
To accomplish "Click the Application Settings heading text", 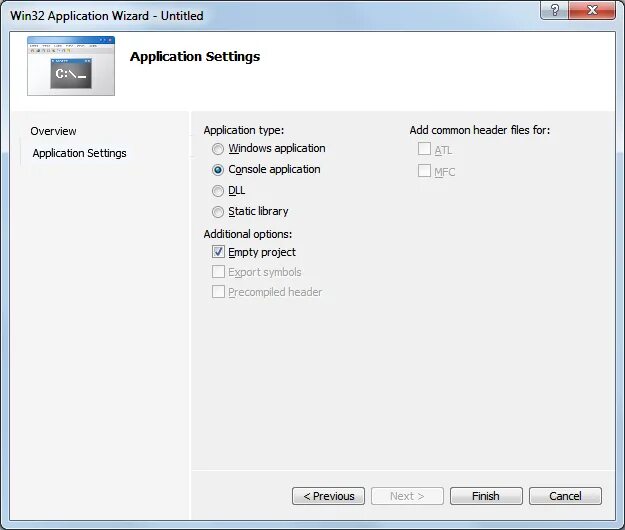I will (195, 57).
